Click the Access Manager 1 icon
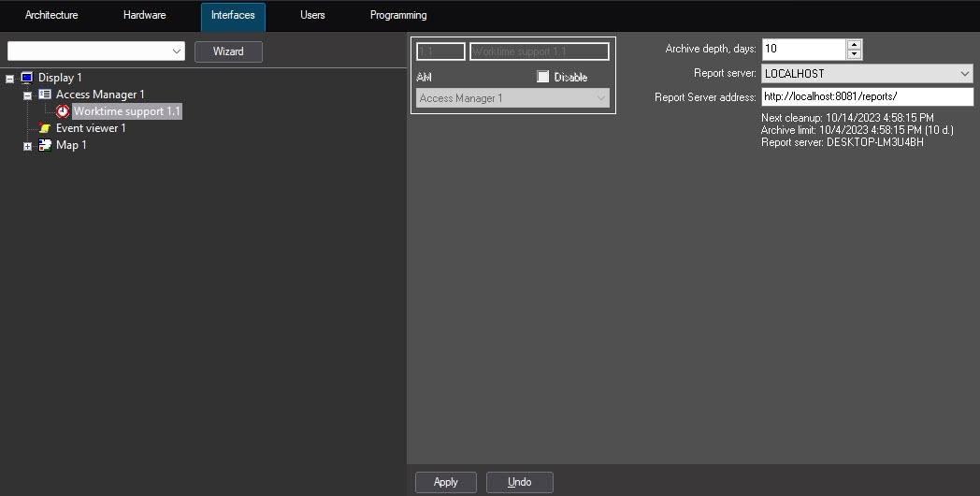Viewport: 980px width, 496px height. point(44,95)
